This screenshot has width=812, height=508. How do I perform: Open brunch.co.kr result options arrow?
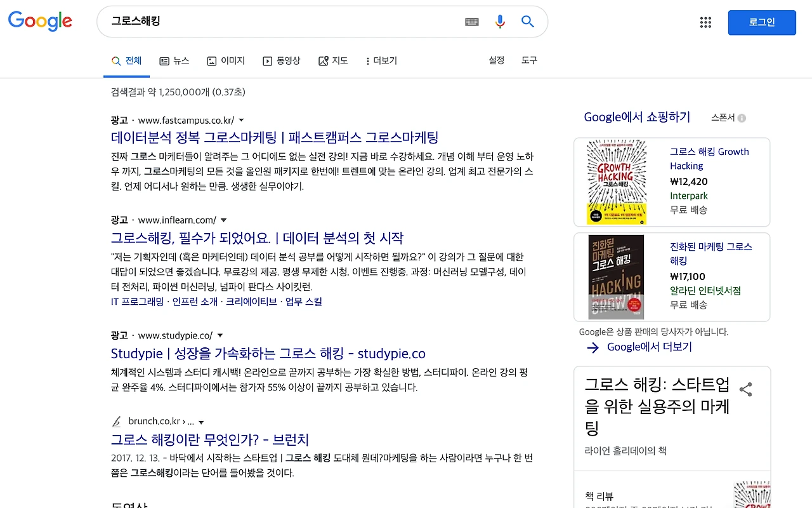click(201, 422)
